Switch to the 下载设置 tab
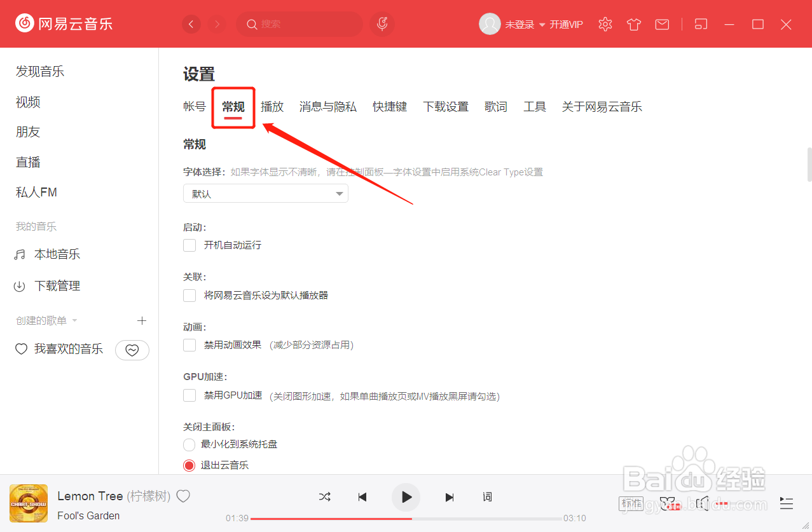Image resolution: width=812 pixels, height=532 pixels. tap(446, 106)
